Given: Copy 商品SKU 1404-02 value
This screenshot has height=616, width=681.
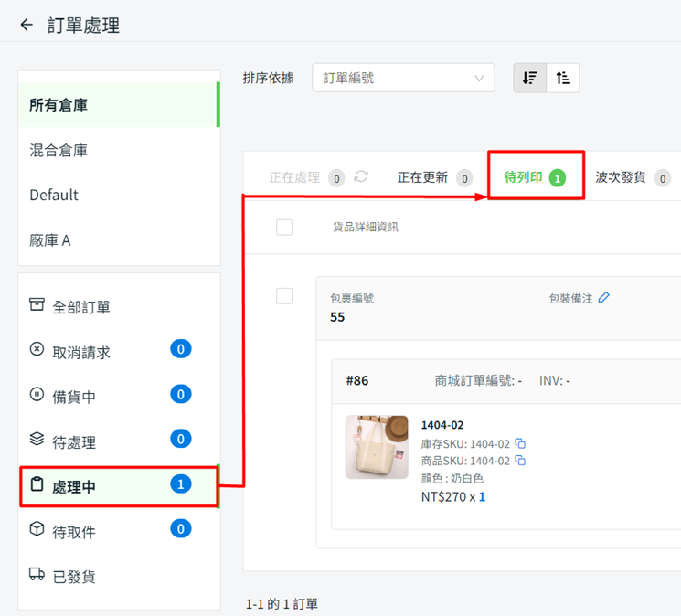Looking at the screenshot, I should pyautogui.click(x=520, y=461).
